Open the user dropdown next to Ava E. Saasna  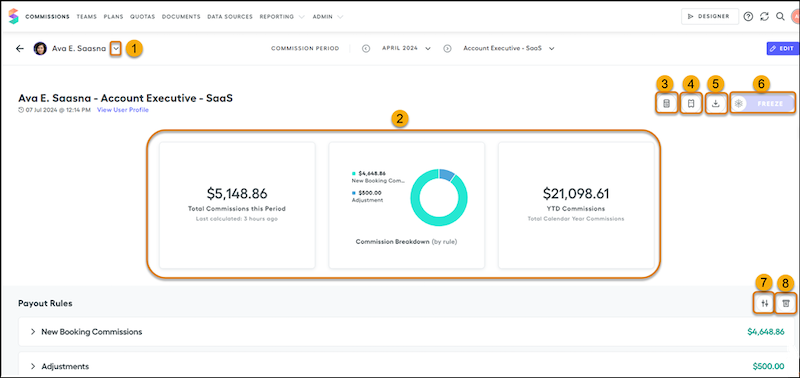[116, 48]
